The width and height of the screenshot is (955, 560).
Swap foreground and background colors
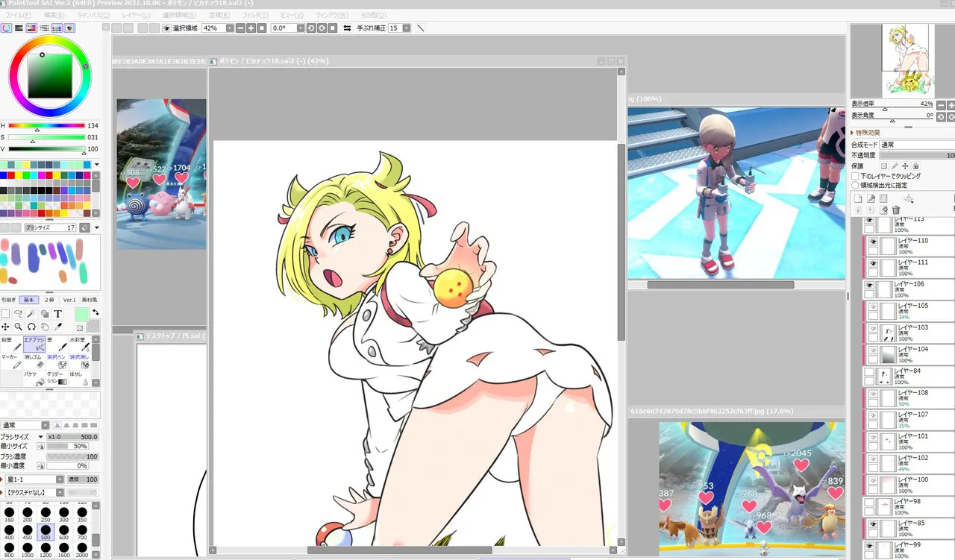click(x=95, y=312)
